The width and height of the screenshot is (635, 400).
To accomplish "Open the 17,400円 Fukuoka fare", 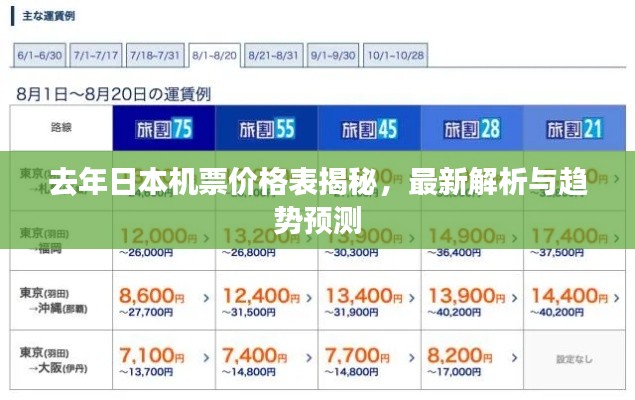I will coord(569,236).
